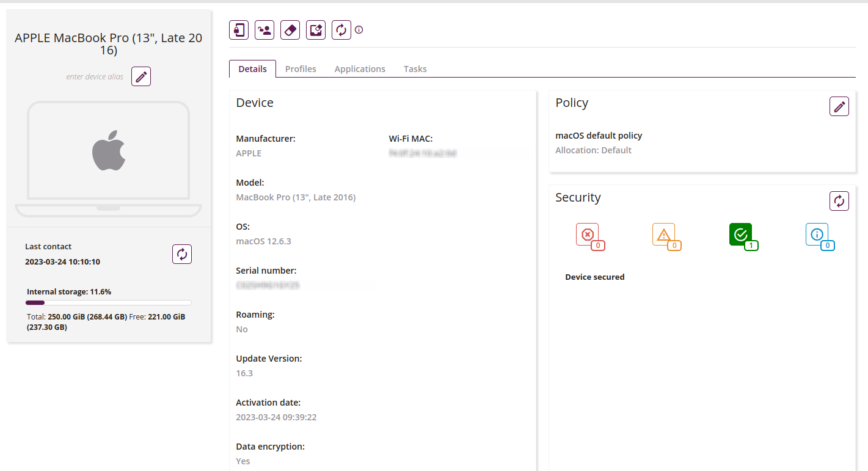Click the inbox with eraser icon
The image size is (868, 471).
click(316, 30)
